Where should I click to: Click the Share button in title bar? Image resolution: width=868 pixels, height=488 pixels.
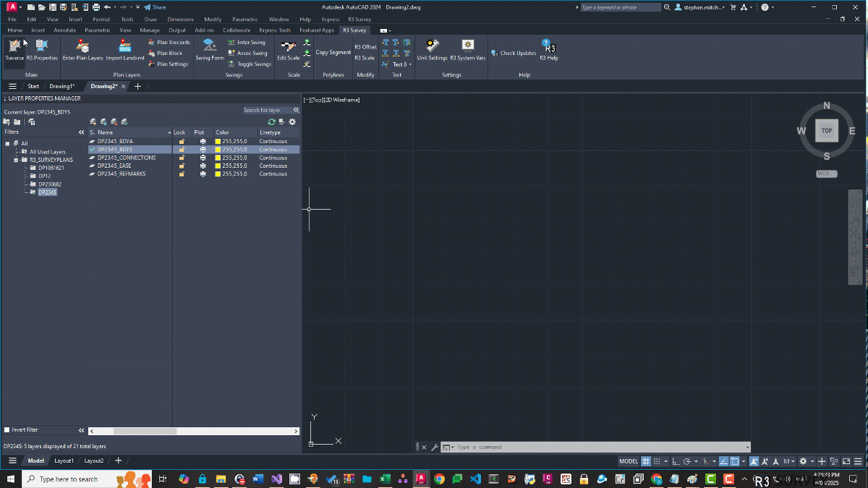point(155,7)
